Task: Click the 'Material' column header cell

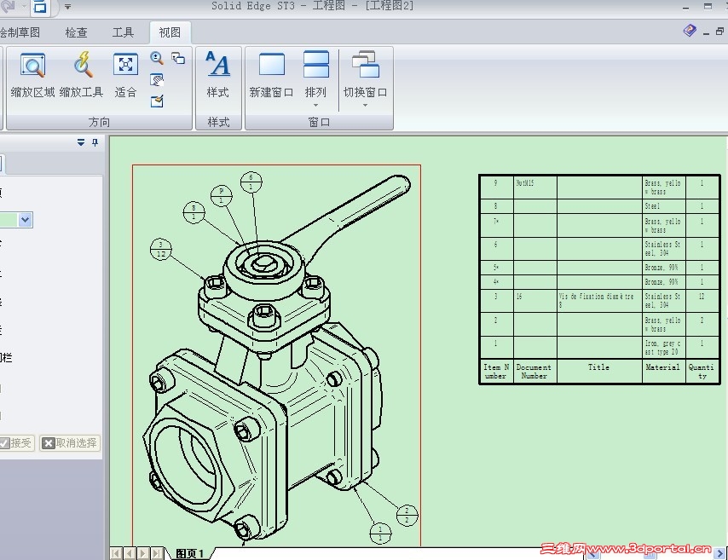Action: 663,371
